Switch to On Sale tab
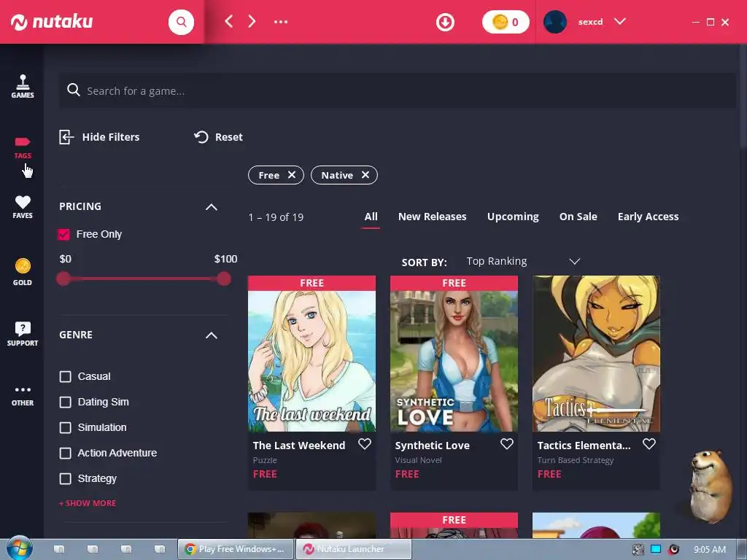747x560 pixels. [x=578, y=217]
